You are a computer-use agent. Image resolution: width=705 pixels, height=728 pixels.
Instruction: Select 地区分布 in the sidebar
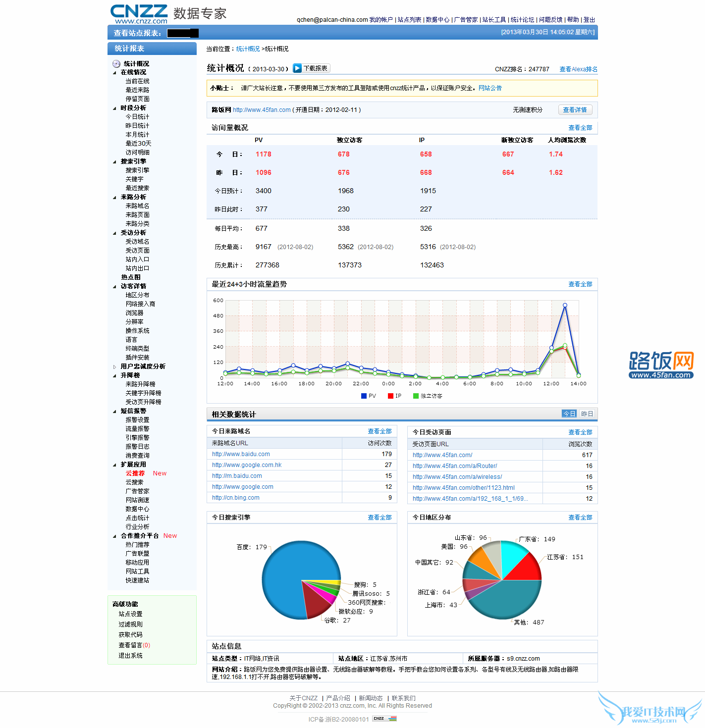(137, 295)
